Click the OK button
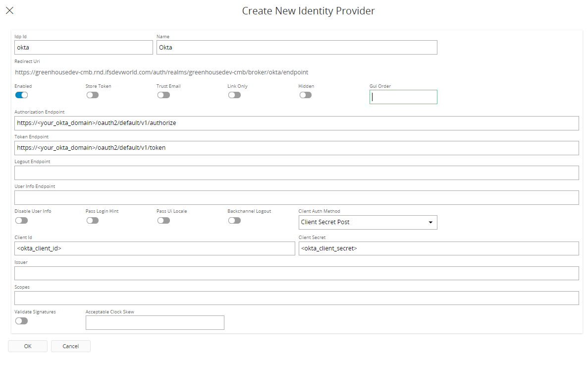 click(28, 346)
